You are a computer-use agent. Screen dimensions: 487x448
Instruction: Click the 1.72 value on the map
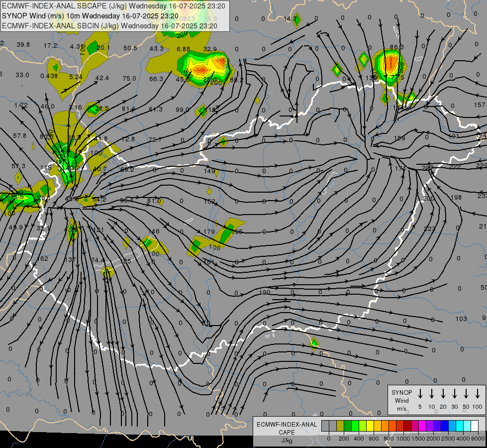tap(21, 106)
